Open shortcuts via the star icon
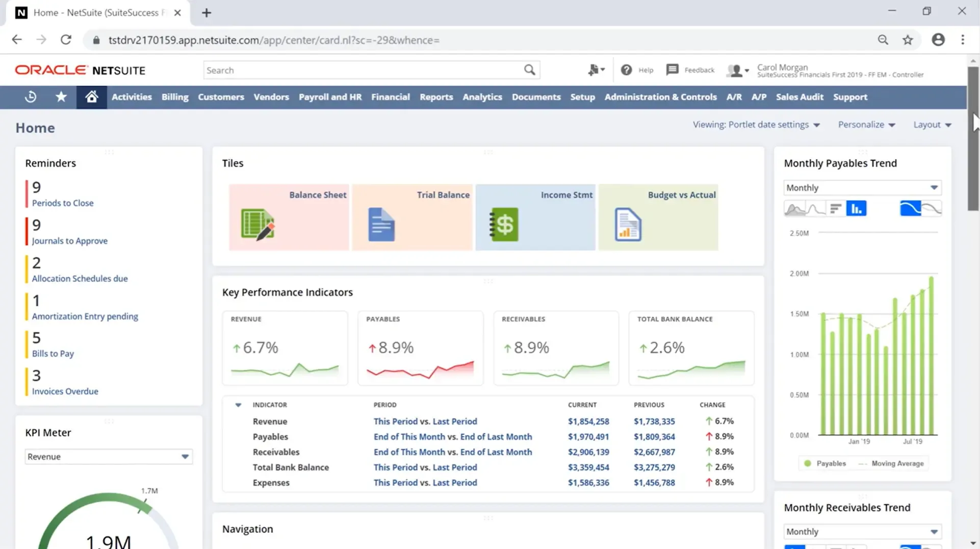The width and height of the screenshot is (980, 549). point(61,97)
